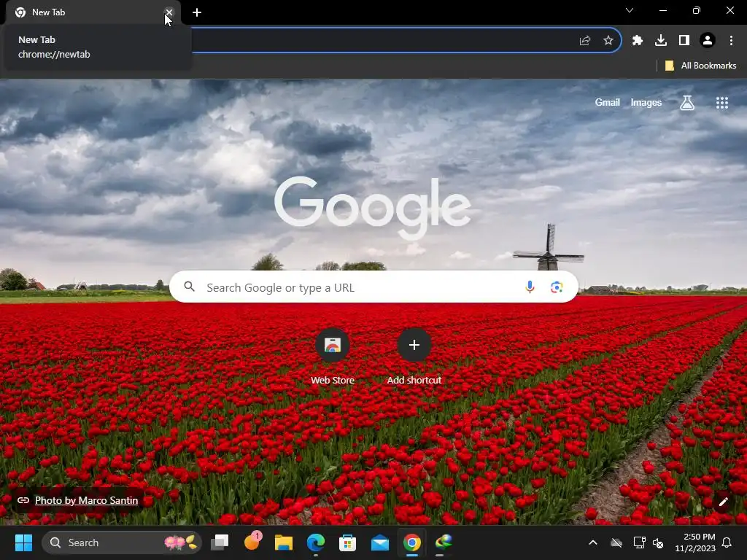Select Chrome icon on taskbar

(412, 542)
